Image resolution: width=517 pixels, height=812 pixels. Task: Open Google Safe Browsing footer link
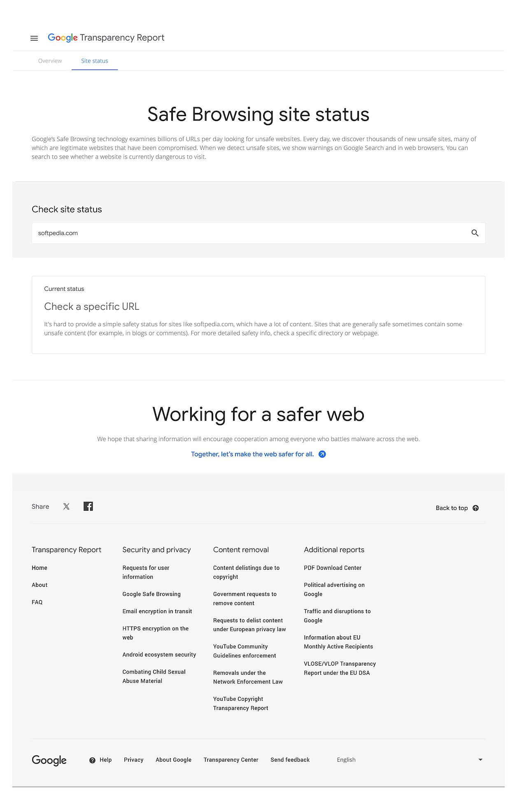tap(151, 594)
